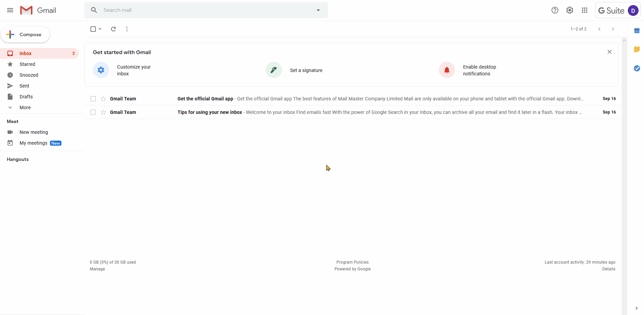Open the 'Tips for using your new inbox' email
Image resolution: width=644 pixels, height=315 pixels.
353,112
